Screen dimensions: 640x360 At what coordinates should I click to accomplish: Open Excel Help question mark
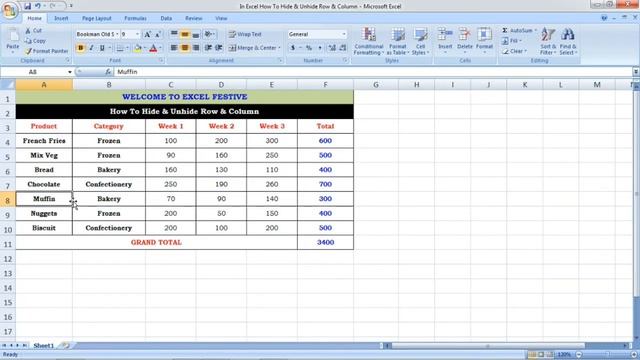pos(604,18)
